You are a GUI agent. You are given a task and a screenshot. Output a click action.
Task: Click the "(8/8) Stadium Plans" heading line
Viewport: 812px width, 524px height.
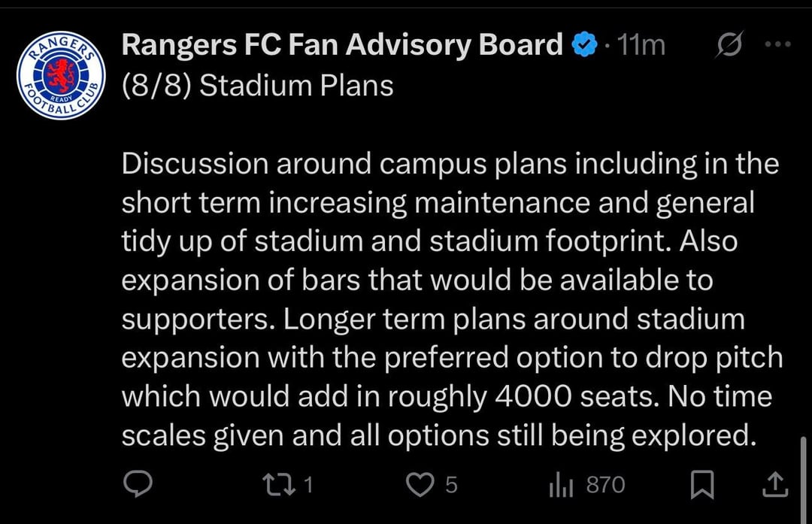(257, 86)
